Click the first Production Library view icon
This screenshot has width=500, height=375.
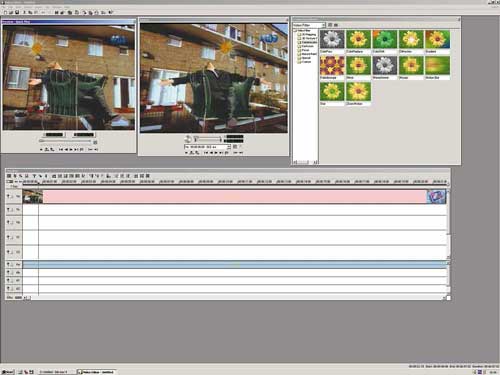pyautogui.click(x=330, y=25)
